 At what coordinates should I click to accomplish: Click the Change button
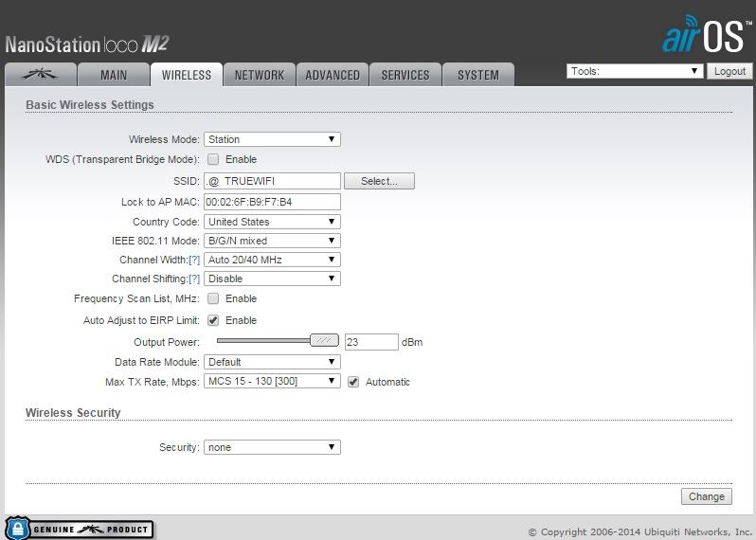point(707,496)
